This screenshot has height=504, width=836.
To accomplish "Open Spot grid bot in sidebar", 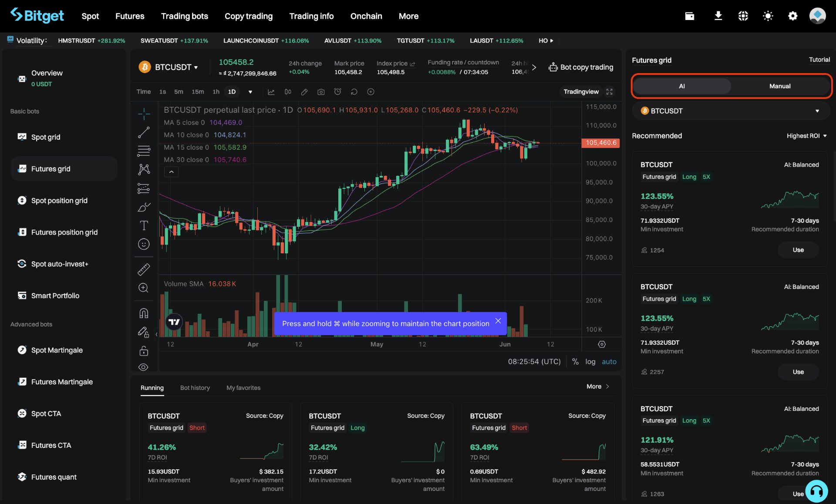I will pos(64,137).
